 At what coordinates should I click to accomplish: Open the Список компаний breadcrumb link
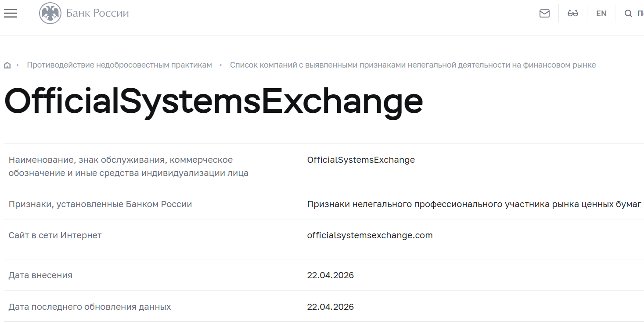[413, 65]
